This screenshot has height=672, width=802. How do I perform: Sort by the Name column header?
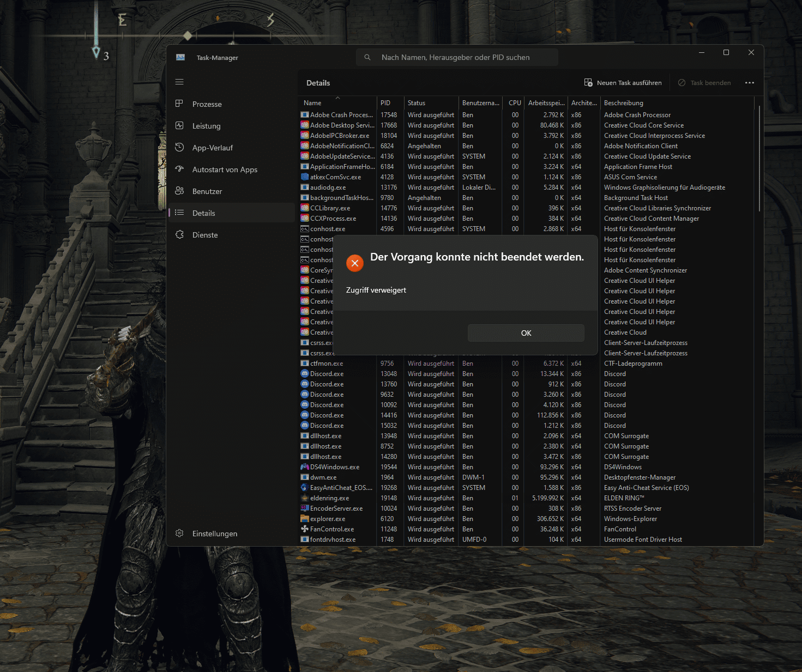click(337, 103)
